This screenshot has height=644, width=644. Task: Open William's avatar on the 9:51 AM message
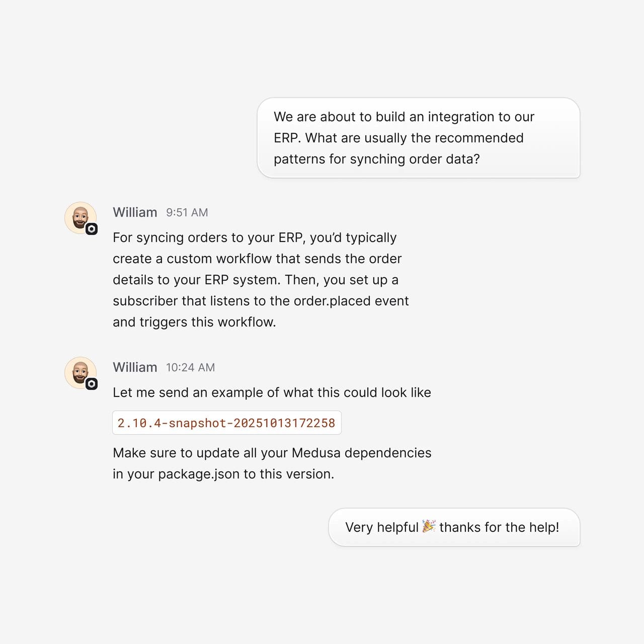tap(80, 218)
